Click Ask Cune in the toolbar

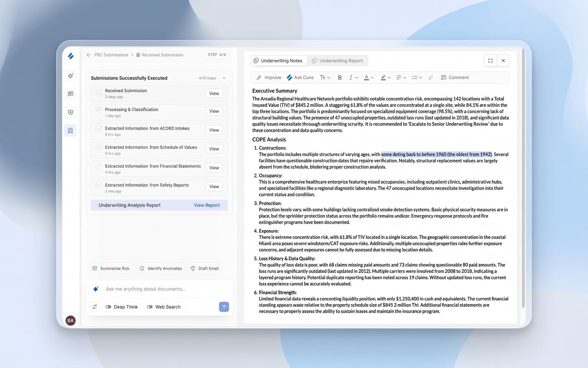pos(300,78)
